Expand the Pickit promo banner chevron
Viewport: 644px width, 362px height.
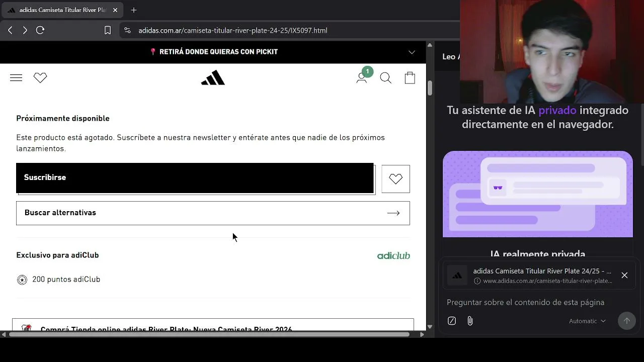(x=412, y=52)
